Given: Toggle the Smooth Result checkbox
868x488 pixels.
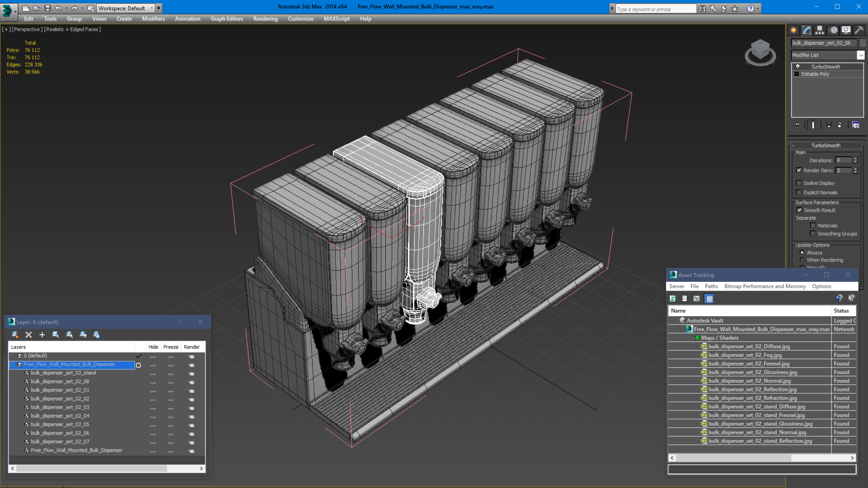Looking at the screenshot, I should [x=799, y=210].
